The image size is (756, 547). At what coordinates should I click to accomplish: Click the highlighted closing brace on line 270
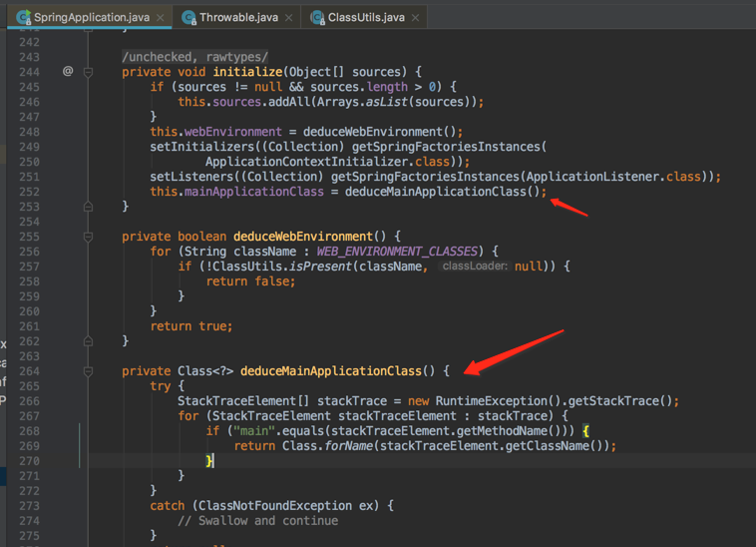tap(209, 461)
